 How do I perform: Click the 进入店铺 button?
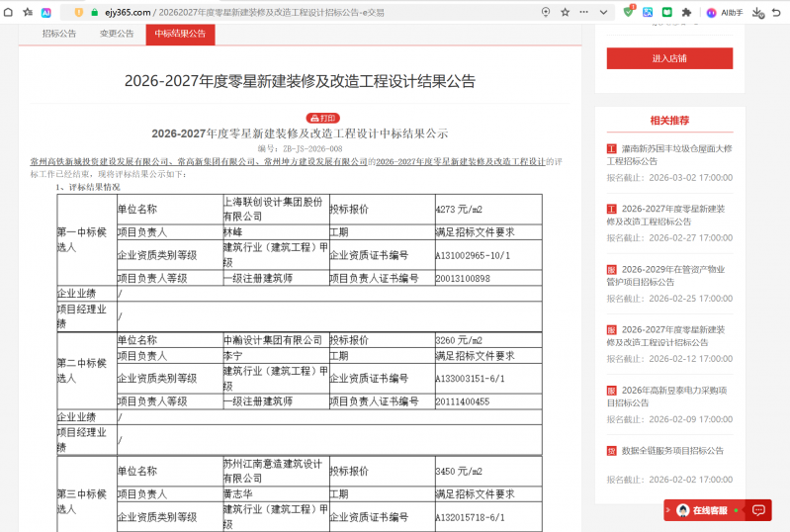click(x=669, y=58)
